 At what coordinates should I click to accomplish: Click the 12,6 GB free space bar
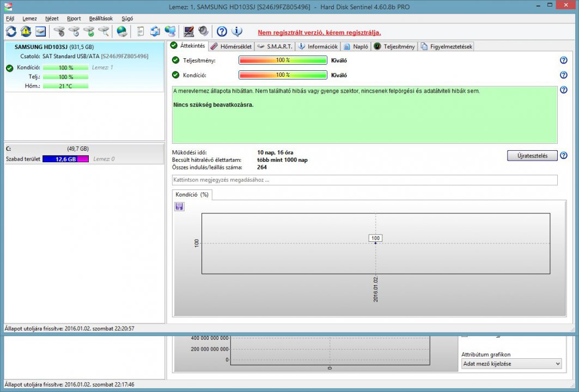tap(66, 159)
